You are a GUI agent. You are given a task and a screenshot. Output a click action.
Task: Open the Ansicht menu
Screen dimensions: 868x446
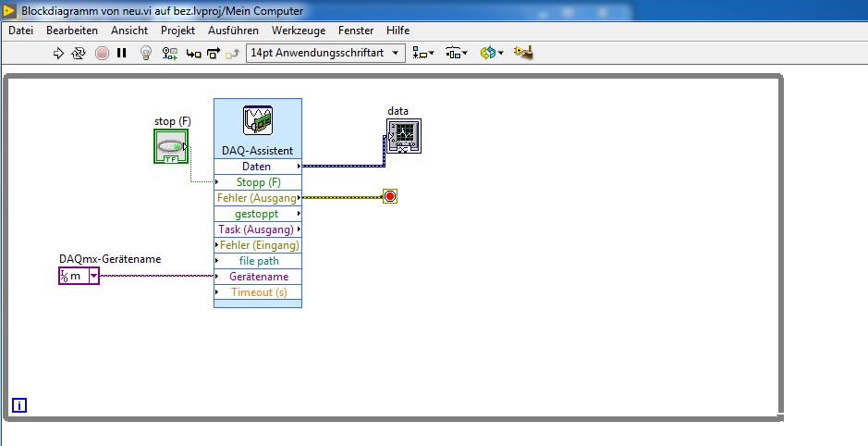pos(129,31)
